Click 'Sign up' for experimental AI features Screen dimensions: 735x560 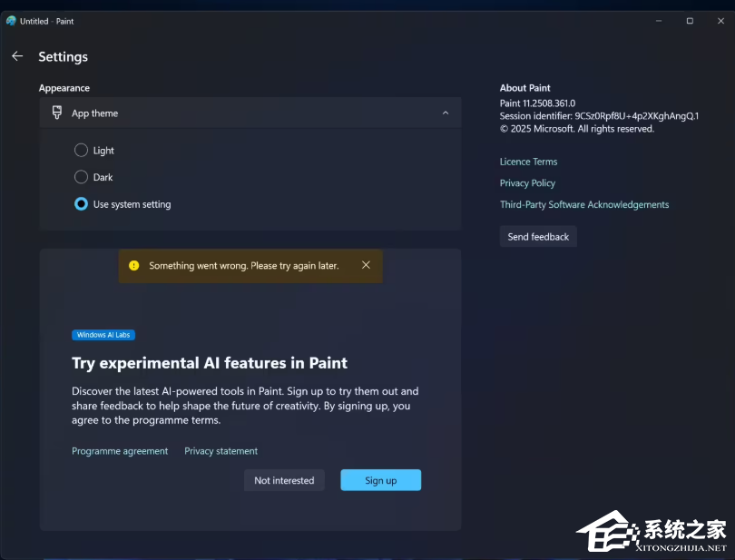(x=380, y=480)
